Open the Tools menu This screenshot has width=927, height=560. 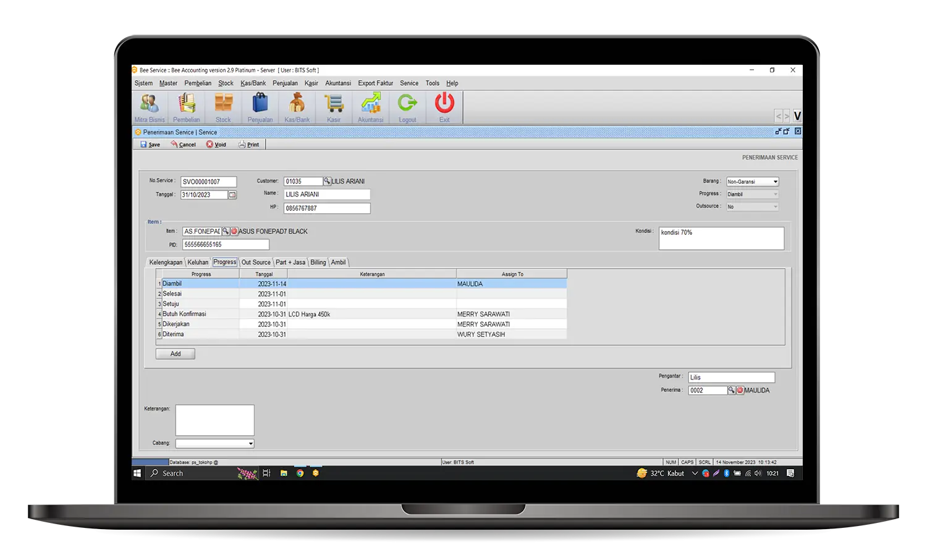(433, 83)
